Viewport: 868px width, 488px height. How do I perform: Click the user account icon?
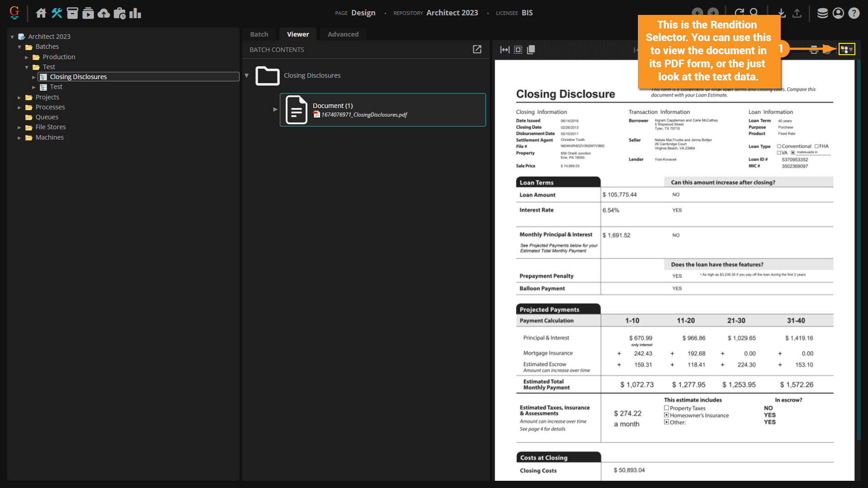[x=838, y=13]
